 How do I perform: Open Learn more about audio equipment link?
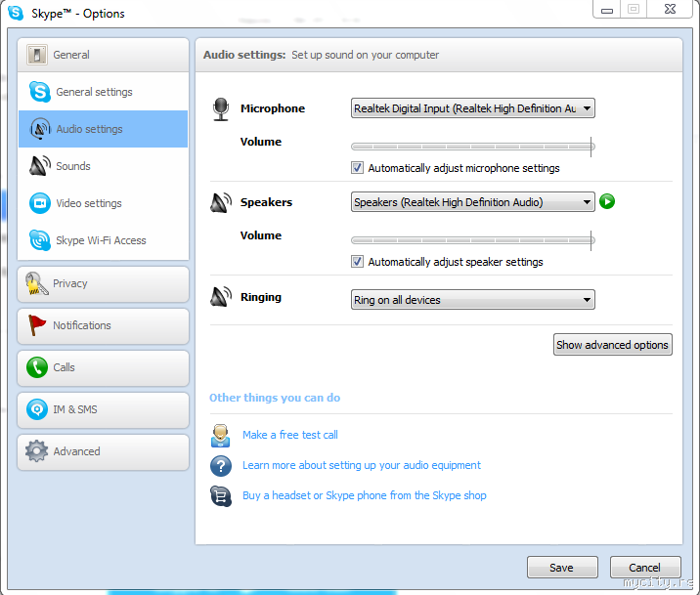tap(362, 465)
